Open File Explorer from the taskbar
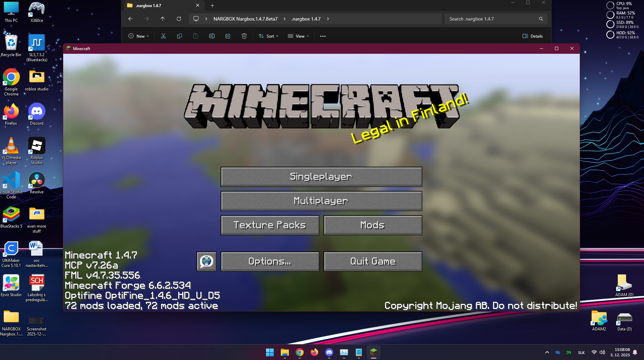644x360 pixels. coord(285,352)
